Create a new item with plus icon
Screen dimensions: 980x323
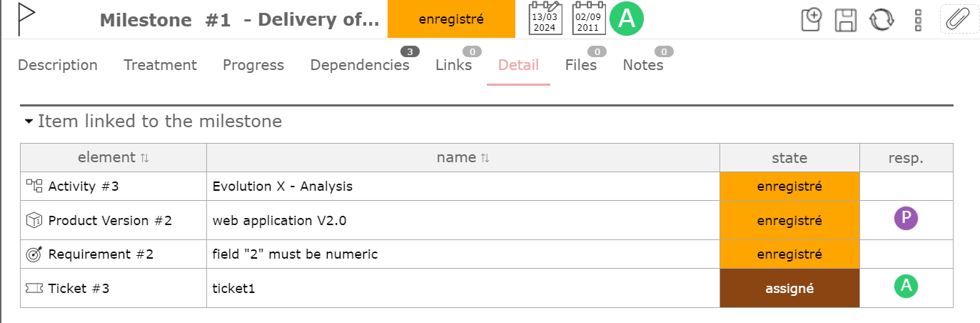[812, 19]
